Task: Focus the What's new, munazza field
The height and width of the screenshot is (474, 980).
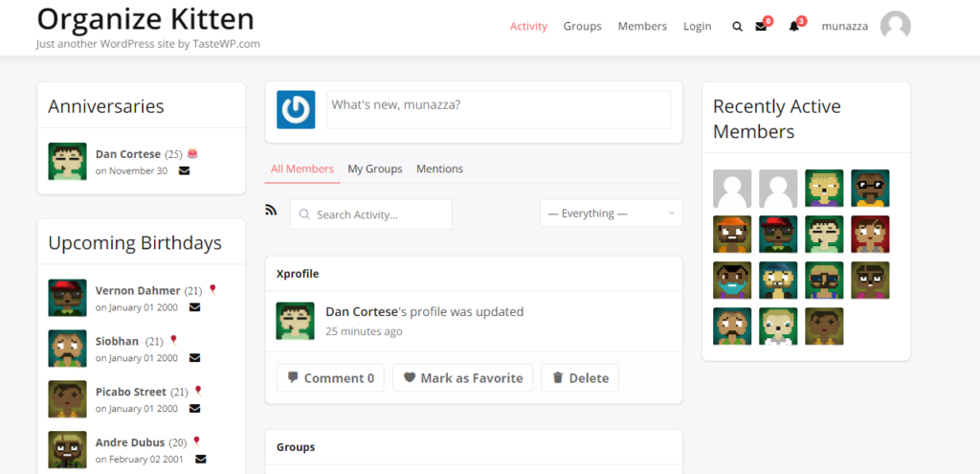Action: (499, 109)
